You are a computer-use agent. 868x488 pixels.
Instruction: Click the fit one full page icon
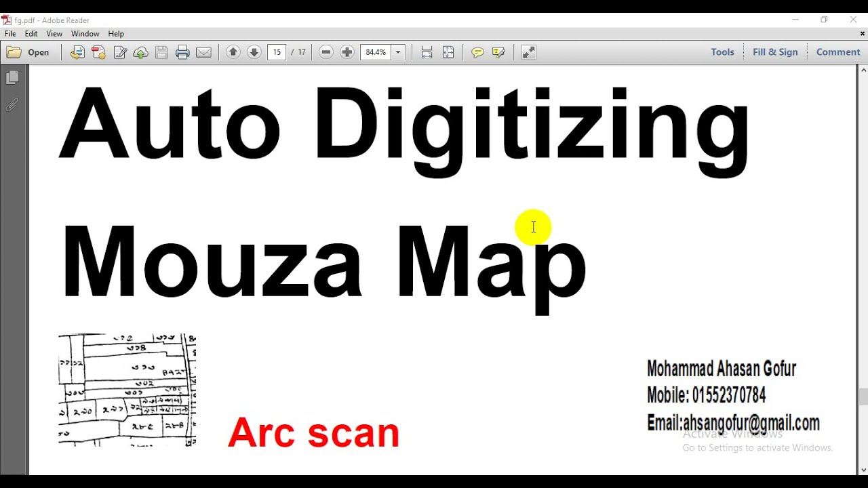pyautogui.click(x=448, y=52)
